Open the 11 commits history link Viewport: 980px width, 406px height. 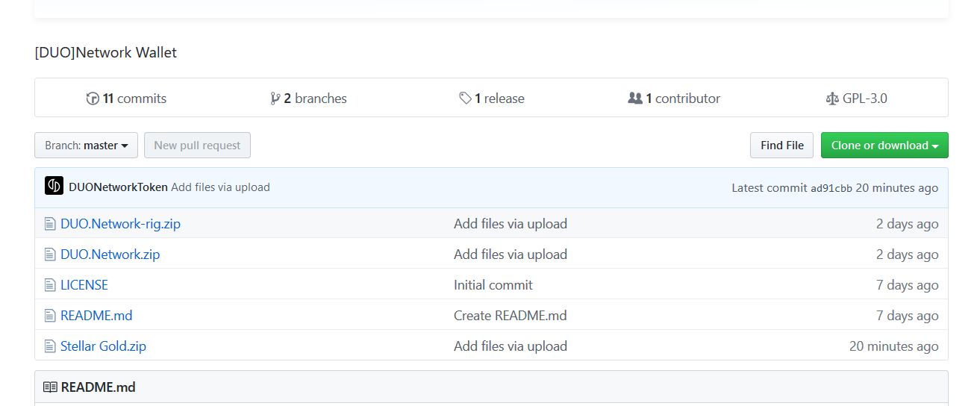pyautogui.click(x=126, y=98)
